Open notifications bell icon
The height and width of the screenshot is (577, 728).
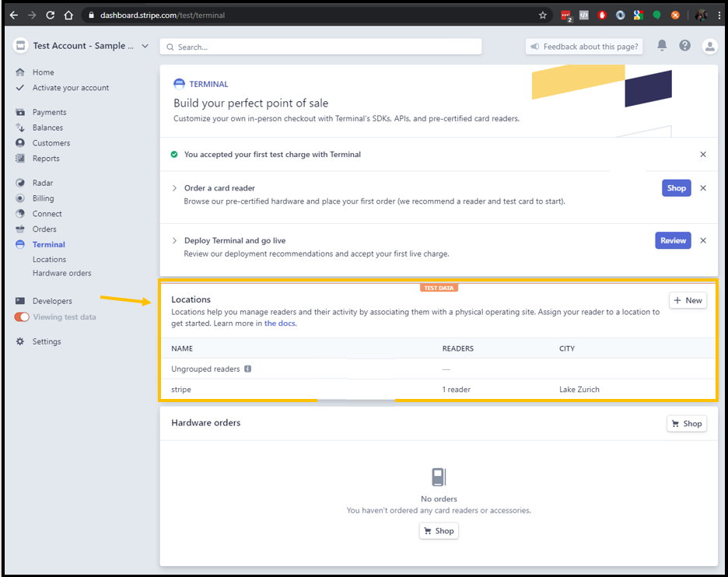(662, 46)
